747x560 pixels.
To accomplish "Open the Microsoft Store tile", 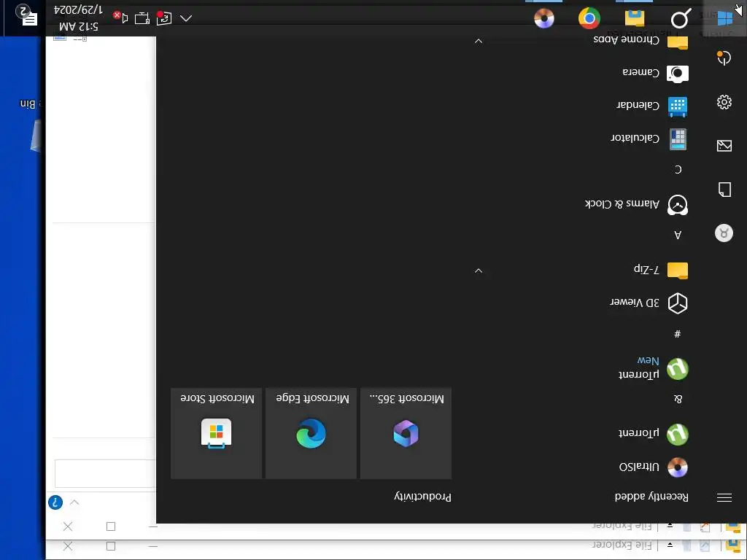I will (x=216, y=433).
